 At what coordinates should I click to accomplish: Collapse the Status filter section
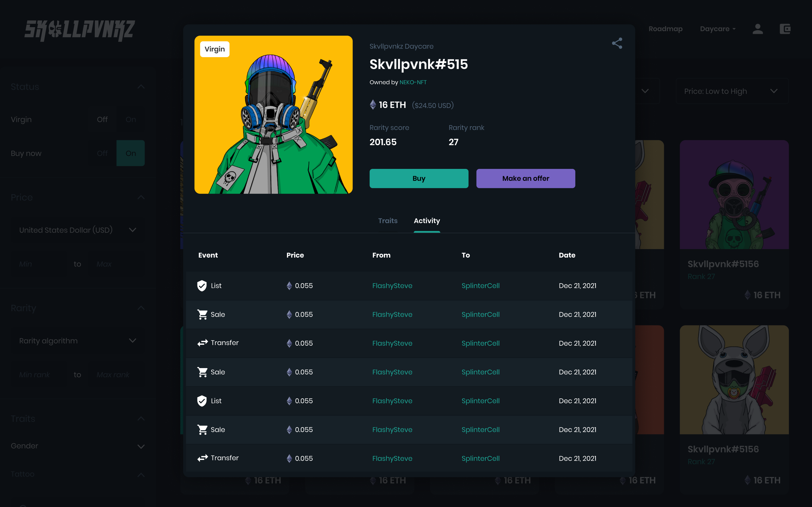coord(141,87)
